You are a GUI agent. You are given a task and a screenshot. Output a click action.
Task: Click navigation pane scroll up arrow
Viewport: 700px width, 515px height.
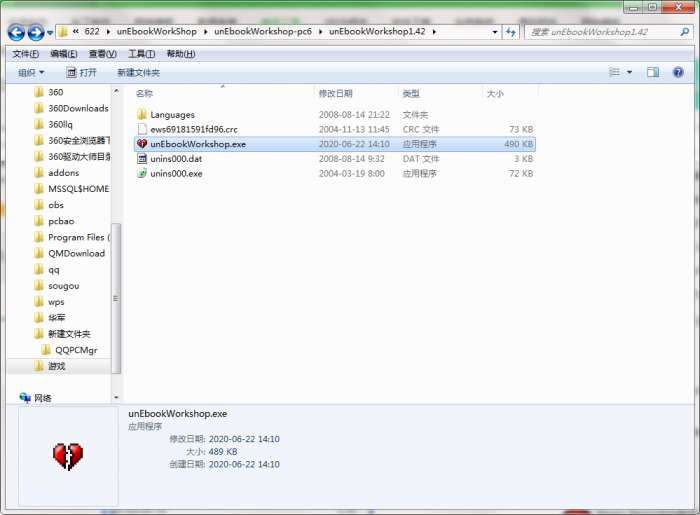116,91
